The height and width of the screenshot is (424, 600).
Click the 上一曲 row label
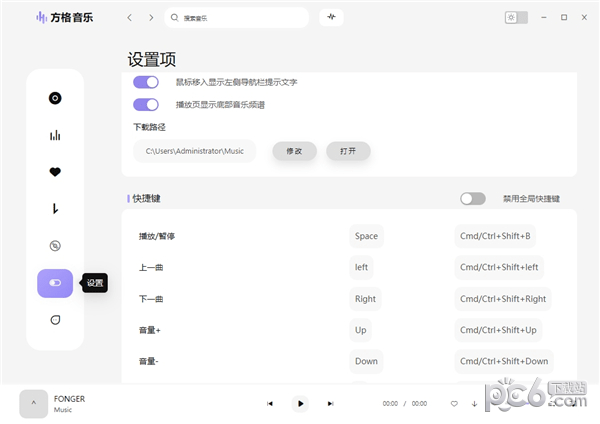(x=151, y=267)
